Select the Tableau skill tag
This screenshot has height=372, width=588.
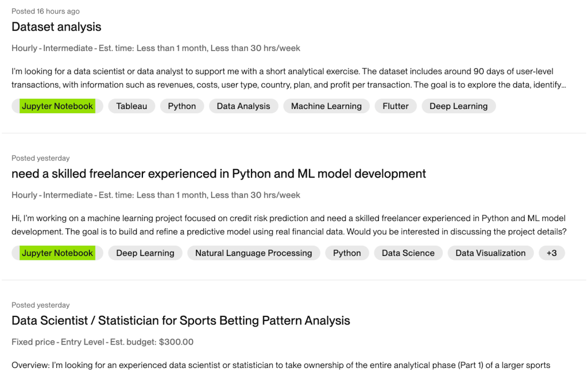pos(131,106)
